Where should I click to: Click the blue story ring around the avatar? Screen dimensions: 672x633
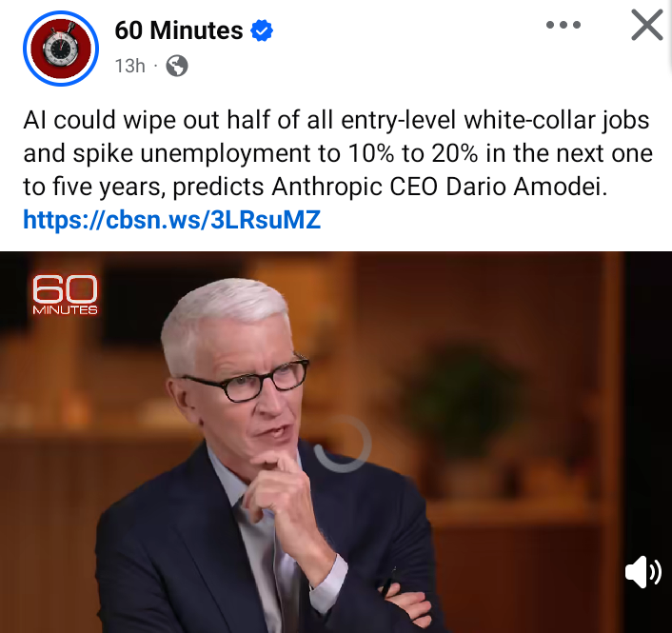61,49
